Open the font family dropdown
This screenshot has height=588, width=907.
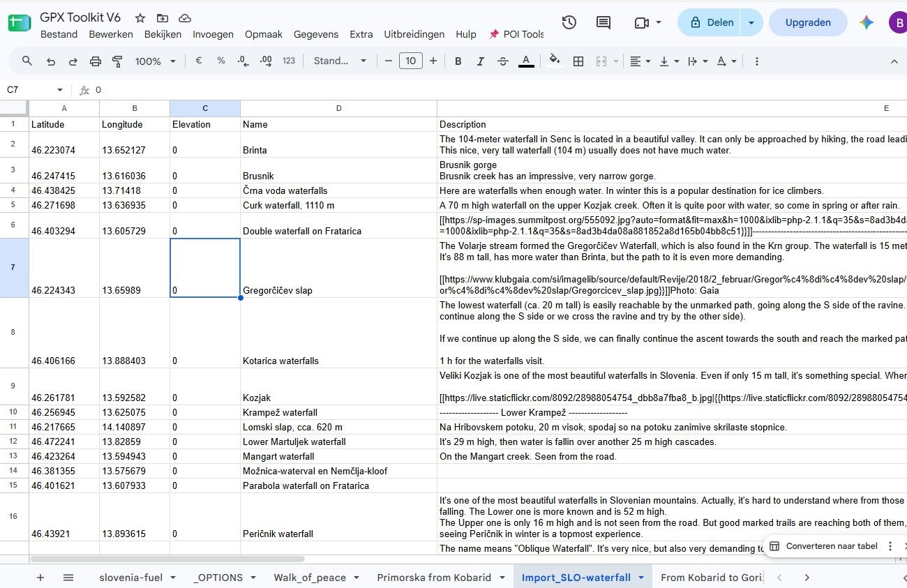340,61
